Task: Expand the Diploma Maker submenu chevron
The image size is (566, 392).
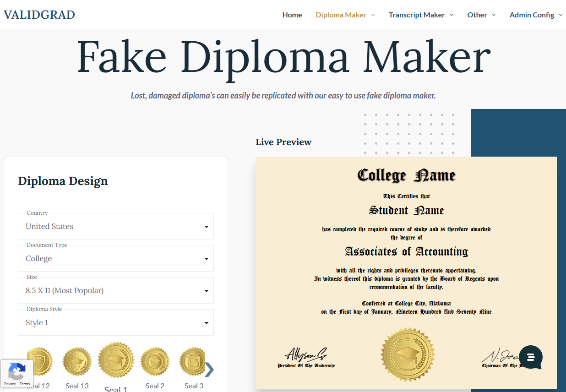Action: [374, 15]
